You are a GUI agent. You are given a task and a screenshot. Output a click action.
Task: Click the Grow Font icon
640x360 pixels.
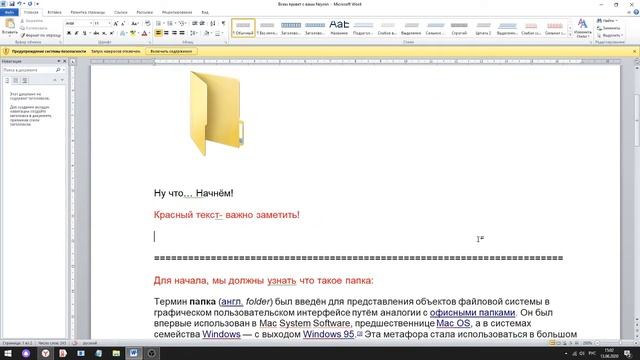tap(116, 24)
